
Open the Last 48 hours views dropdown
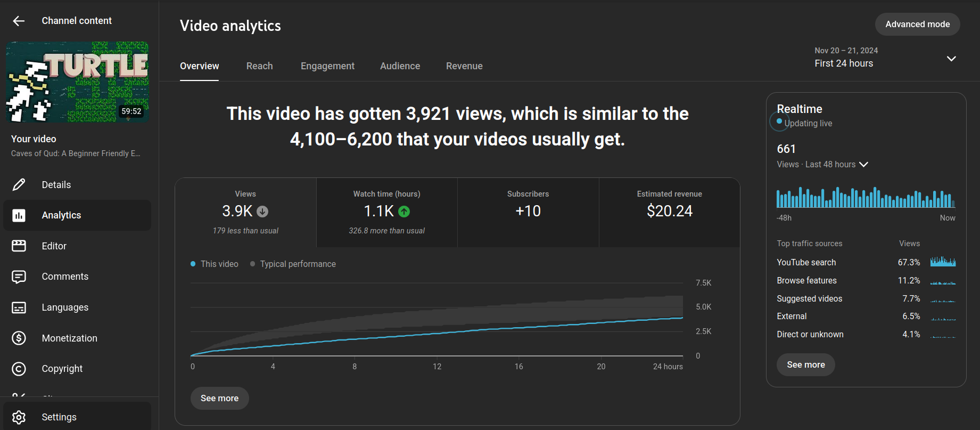(863, 165)
